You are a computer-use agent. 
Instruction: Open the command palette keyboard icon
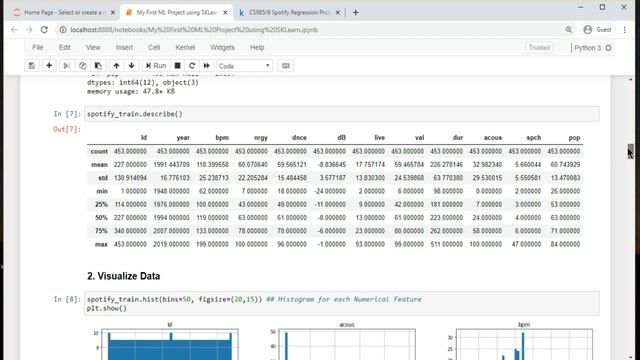285,66
